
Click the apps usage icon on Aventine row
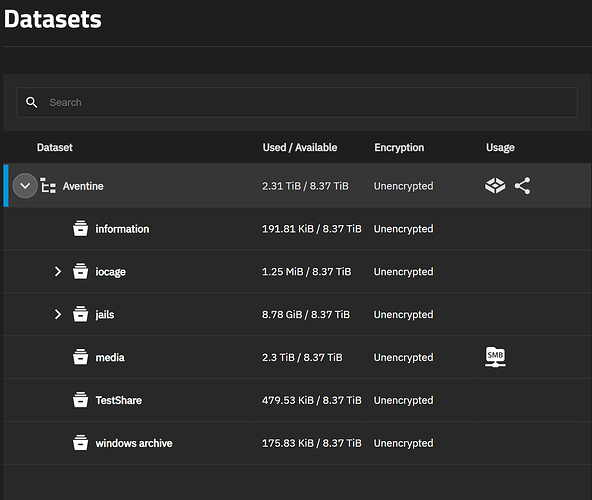pyautogui.click(x=495, y=186)
